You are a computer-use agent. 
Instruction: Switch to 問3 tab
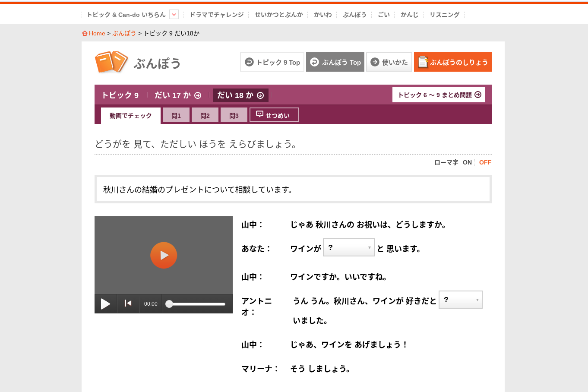point(234,115)
